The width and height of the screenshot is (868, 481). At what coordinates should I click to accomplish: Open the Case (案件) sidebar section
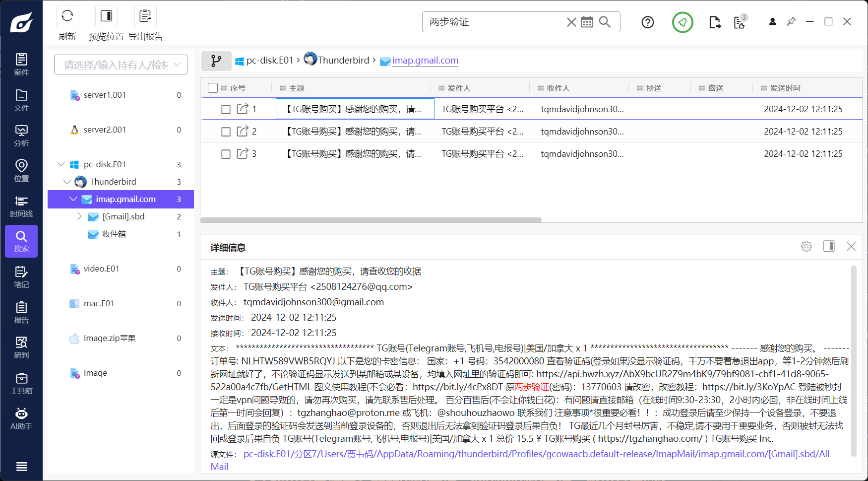(21, 65)
